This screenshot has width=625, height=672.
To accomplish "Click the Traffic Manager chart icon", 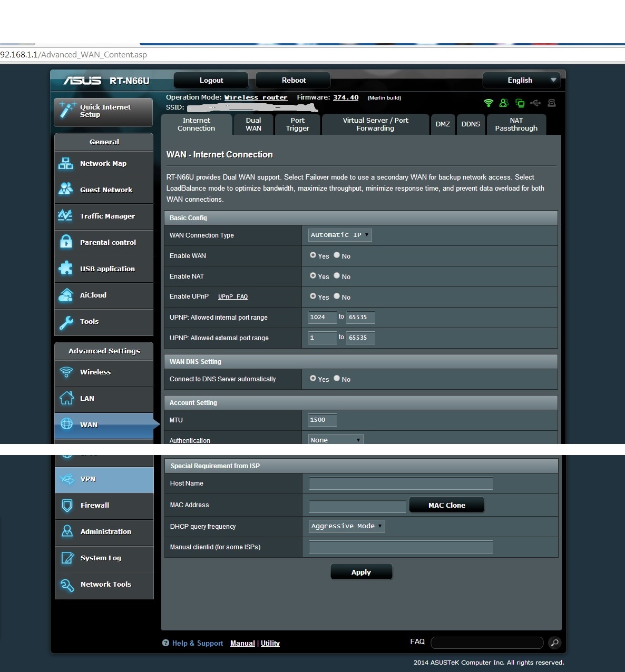I will pyautogui.click(x=65, y=215).
